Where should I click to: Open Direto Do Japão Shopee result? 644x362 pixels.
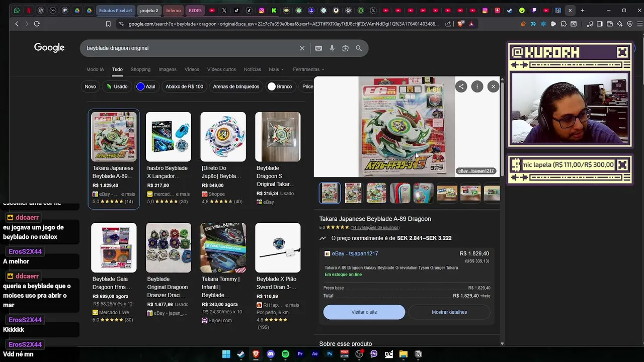click(223, 158)
